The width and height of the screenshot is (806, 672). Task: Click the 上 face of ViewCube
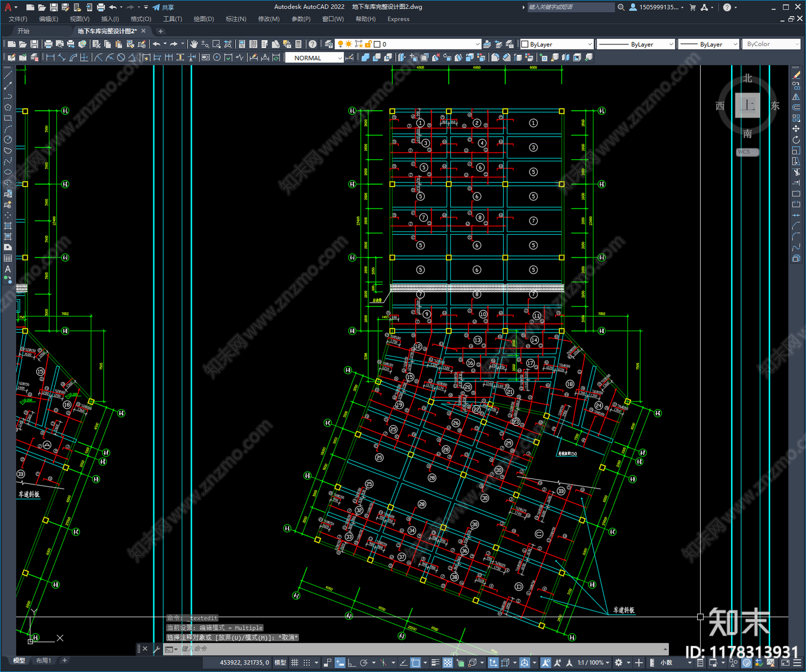click(748, 105)
